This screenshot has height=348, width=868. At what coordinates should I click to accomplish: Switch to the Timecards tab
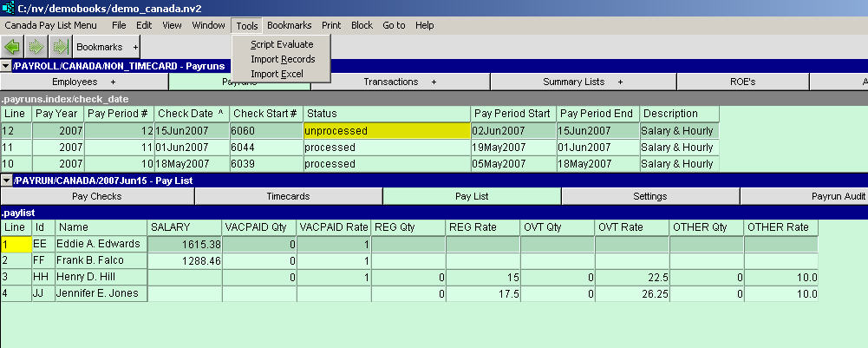click(288, 196)
